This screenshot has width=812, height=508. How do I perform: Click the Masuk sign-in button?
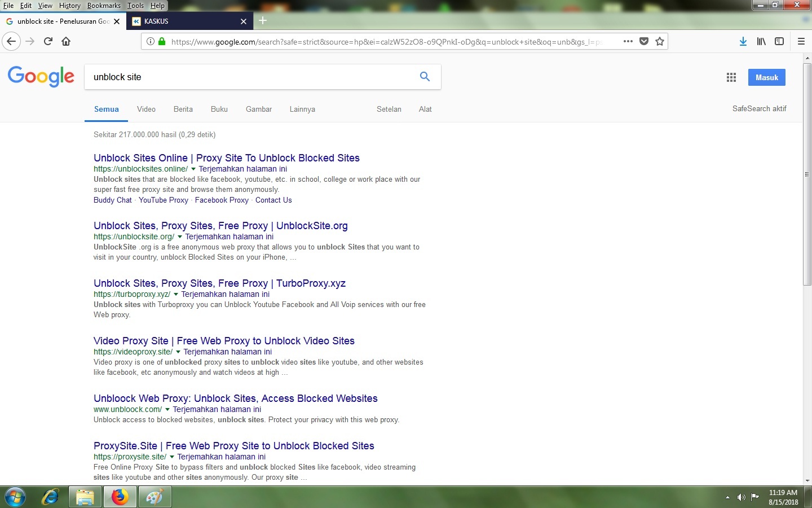(767, 77)
